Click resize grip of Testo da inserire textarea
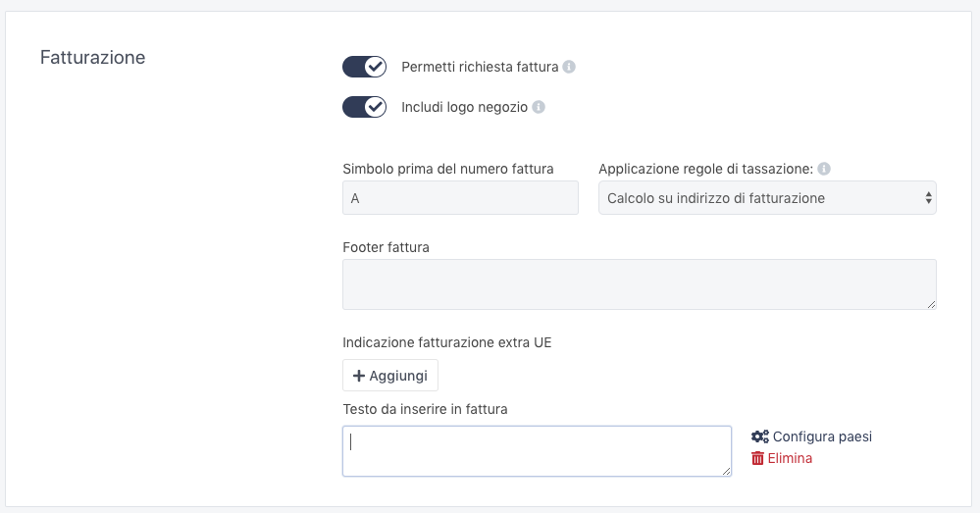 point(726,471)
